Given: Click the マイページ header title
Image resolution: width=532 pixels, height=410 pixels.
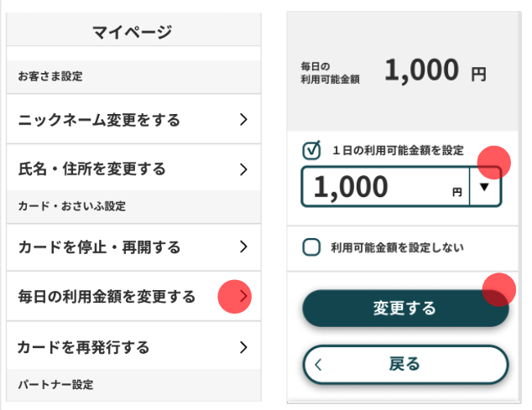Looking at the screenshot, I should pyautogui.click(x=132, y=33).
